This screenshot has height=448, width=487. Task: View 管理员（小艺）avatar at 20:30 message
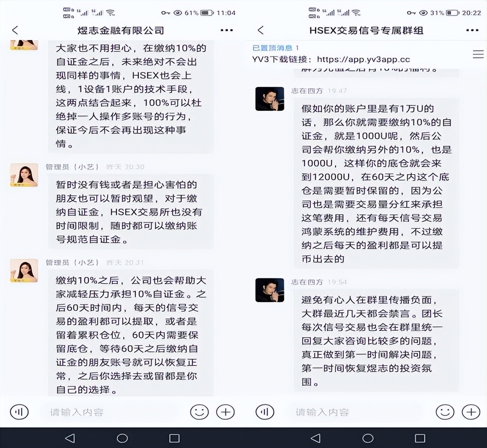[x=24, y=175]
